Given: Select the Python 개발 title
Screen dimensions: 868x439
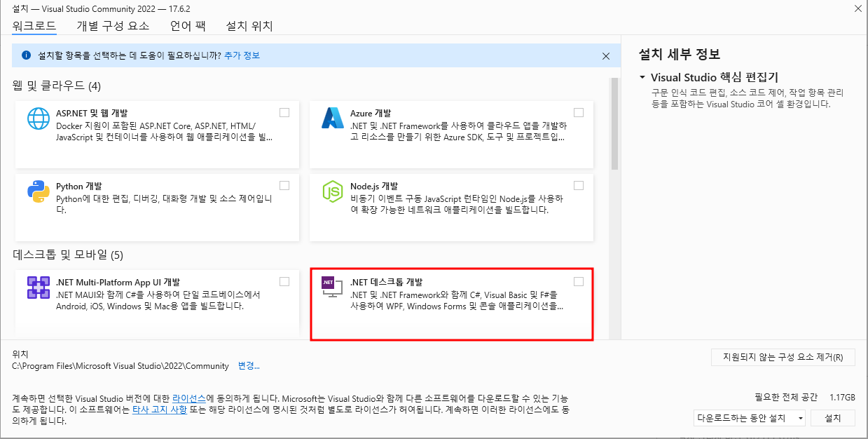Looking at the screenshot, I should point(79,187).
